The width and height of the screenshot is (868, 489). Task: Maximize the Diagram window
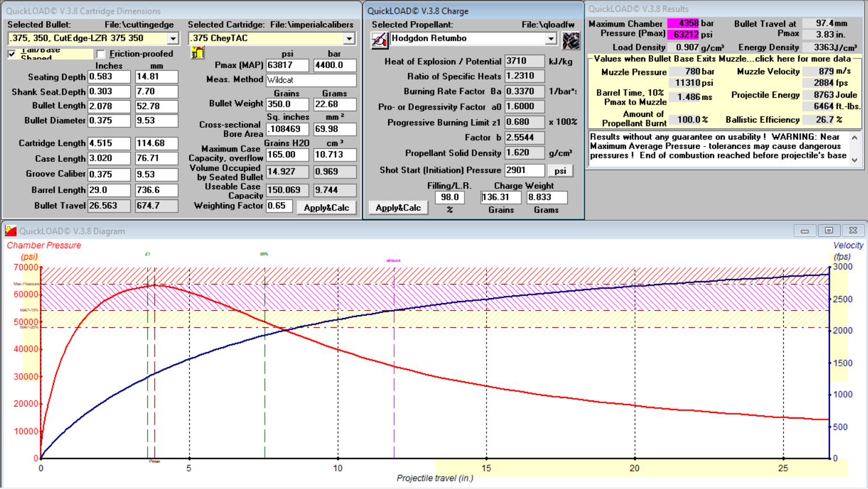point(829,231)
